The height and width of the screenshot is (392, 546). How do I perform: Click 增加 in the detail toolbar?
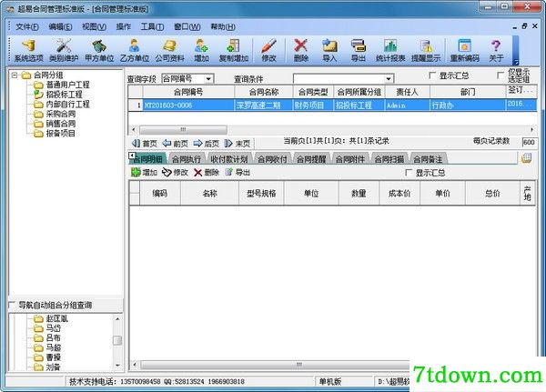(144, 172)
